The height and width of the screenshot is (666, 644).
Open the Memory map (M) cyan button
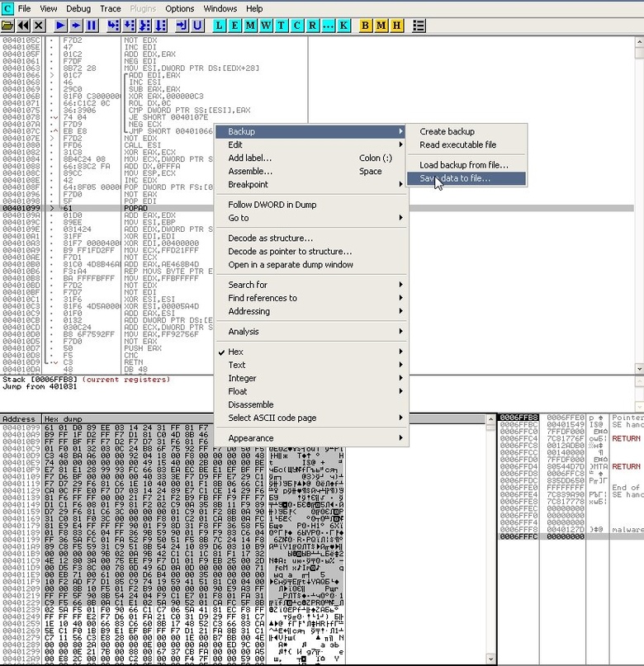tap(249, 26)
